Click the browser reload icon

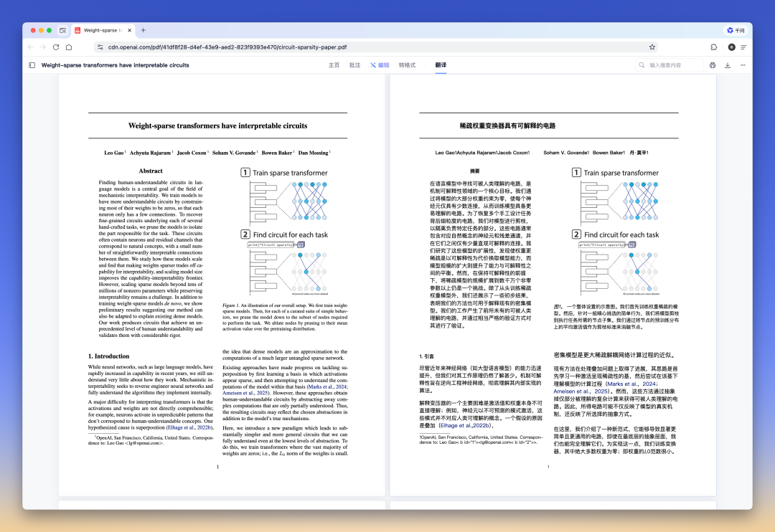click(x=56, y=47)
